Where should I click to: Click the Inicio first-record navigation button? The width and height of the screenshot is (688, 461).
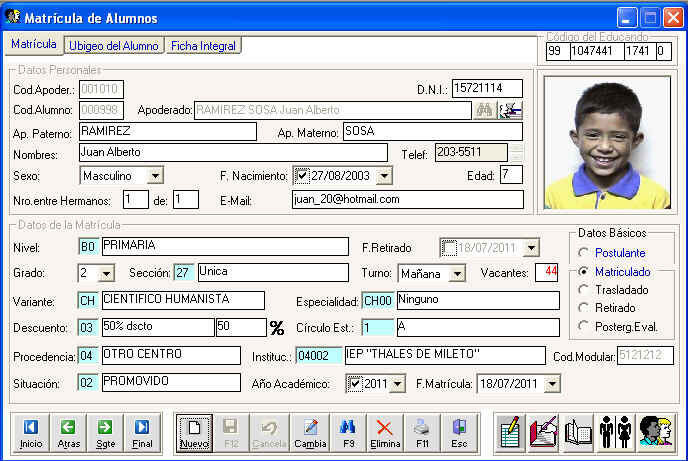point(31,432)
